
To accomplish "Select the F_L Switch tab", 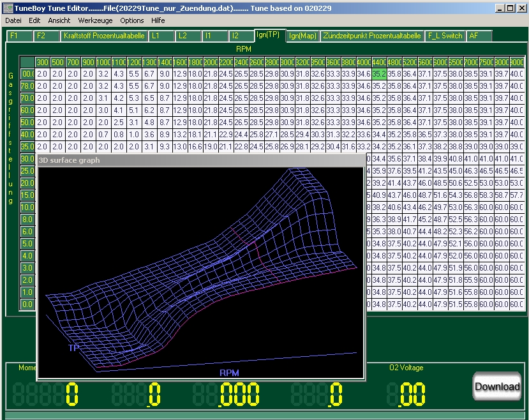I will pyautogui.click(x=445, y=36).
